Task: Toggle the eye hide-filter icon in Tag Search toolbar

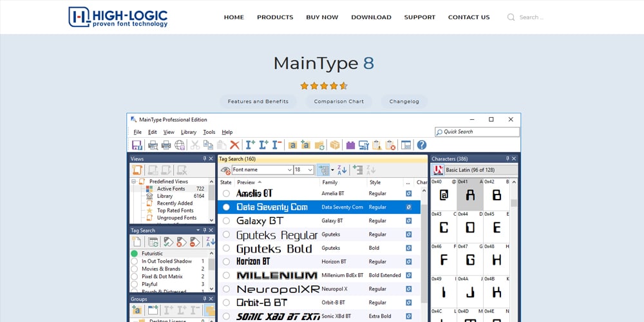Action: 225,170
